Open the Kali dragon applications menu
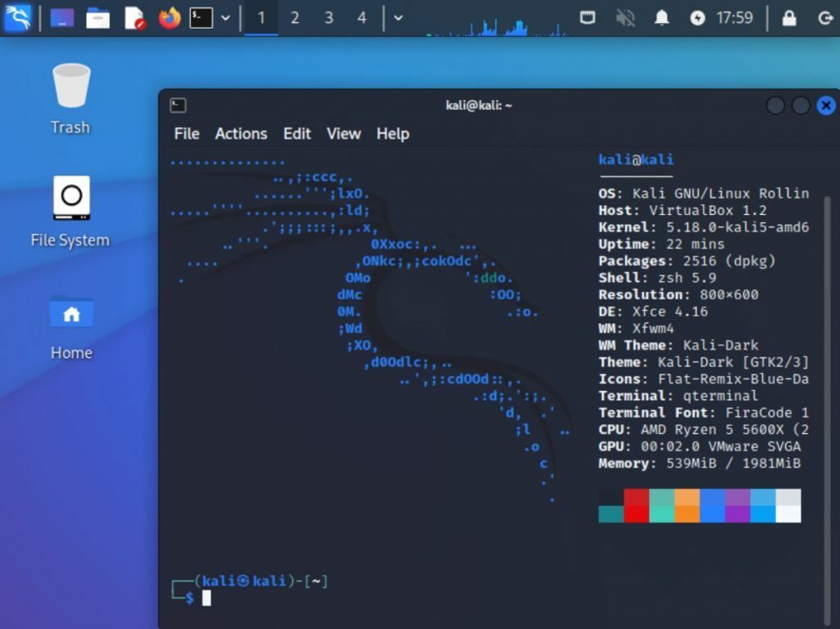The width and height of the screenshot is (840, 629). coord(18,18)
